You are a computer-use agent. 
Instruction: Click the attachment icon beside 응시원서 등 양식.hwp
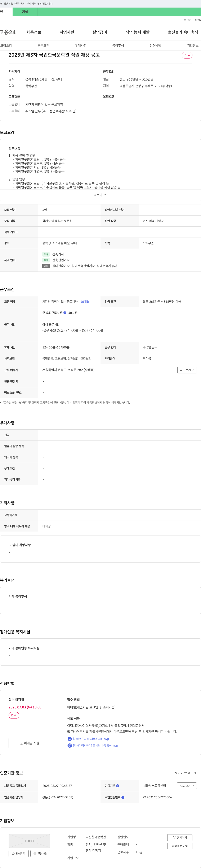pos(70,745)
